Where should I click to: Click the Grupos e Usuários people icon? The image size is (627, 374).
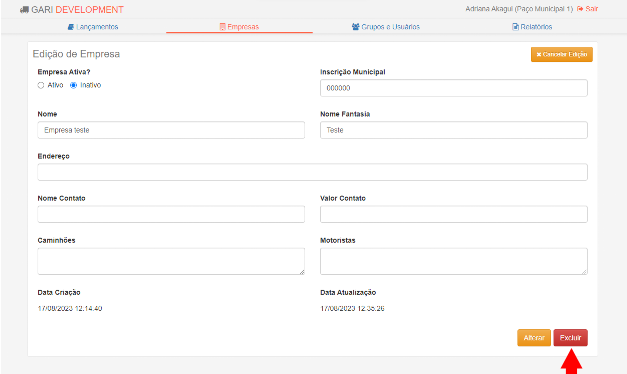pos(355,27)
